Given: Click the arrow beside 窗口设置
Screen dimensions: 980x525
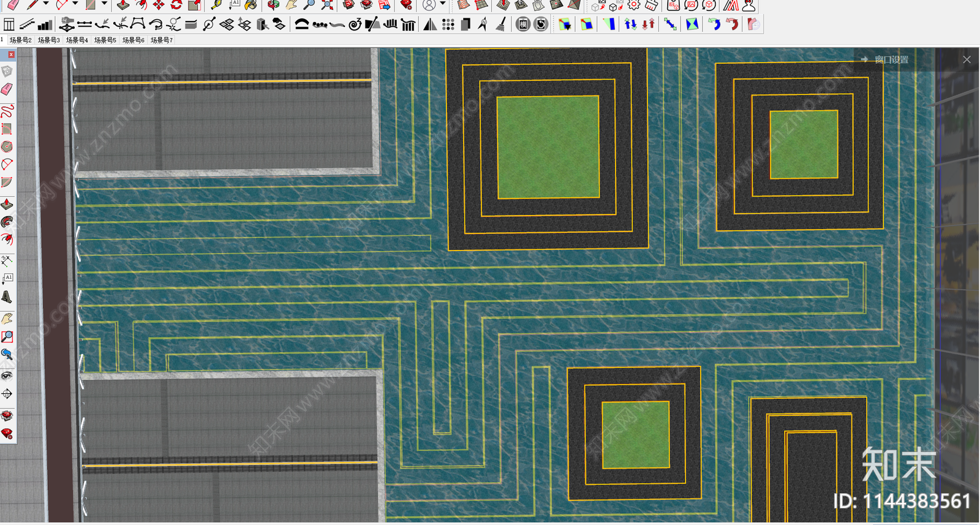Looking at the screenshot, I should tap(864, 59).
